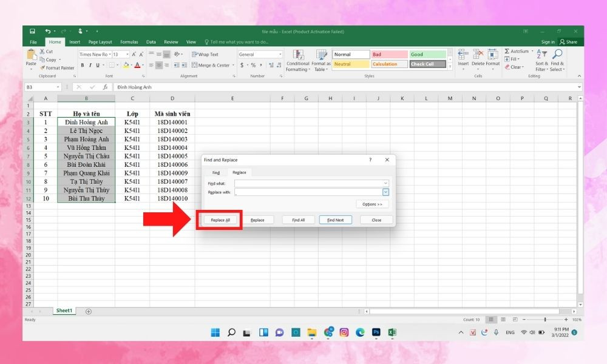Open Conditional Formatting icon in ribbon
607x364 pixels.
(297, 55)
